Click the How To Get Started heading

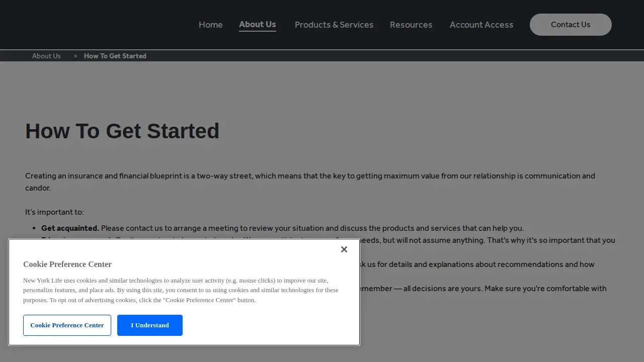pyautogui.click(x=122, y=131)
